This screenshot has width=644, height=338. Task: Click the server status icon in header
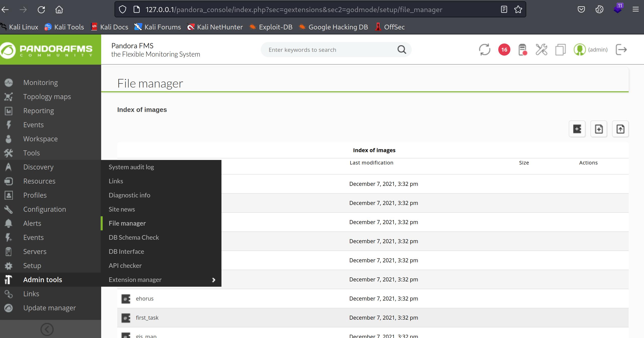click(522, 50)
